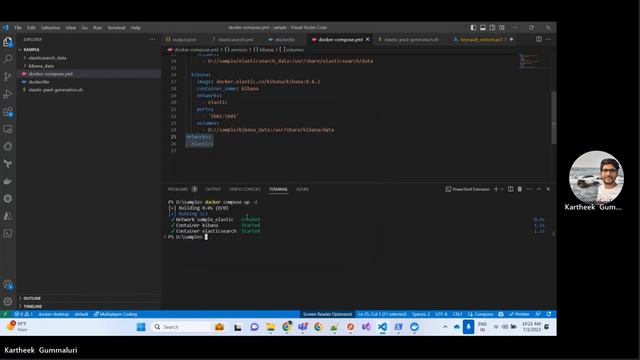Open Source Control view in activity bar
This screenshot has height=360, width=640.
click(8, 77)
